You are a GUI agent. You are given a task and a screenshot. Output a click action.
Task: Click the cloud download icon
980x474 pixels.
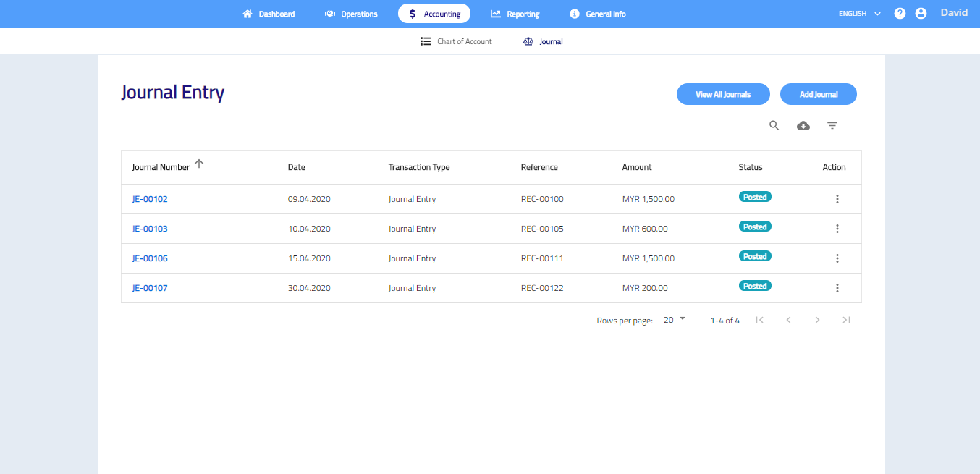click(x=803, y=126)
